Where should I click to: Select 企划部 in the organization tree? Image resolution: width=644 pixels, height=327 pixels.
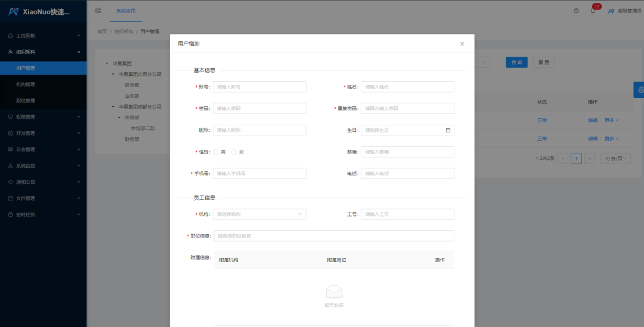tap(132, 95)
